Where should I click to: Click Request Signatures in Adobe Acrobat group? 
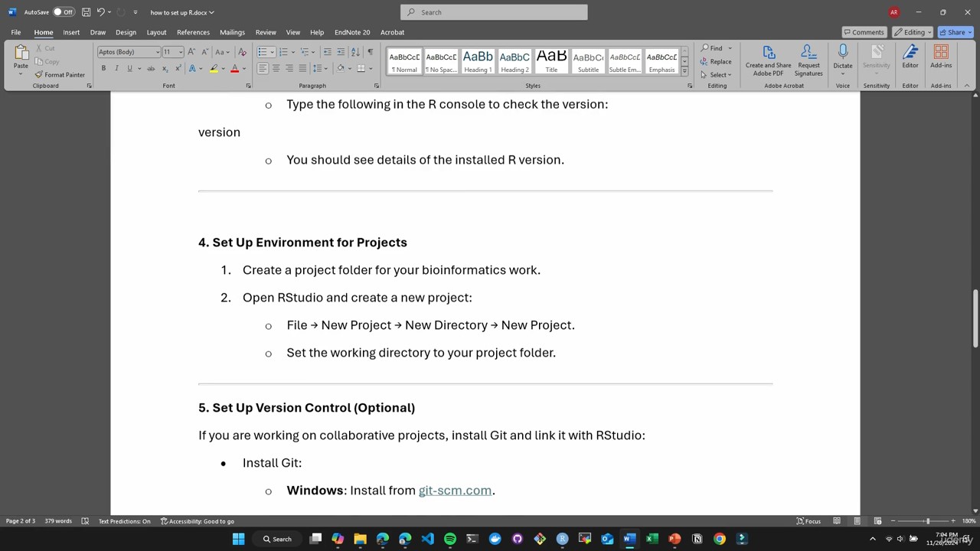point(808,60)
